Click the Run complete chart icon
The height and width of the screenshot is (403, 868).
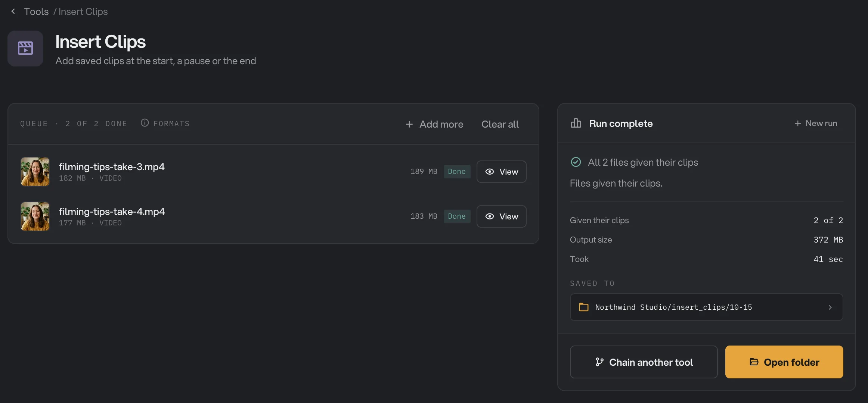click(x=576, y=123)
